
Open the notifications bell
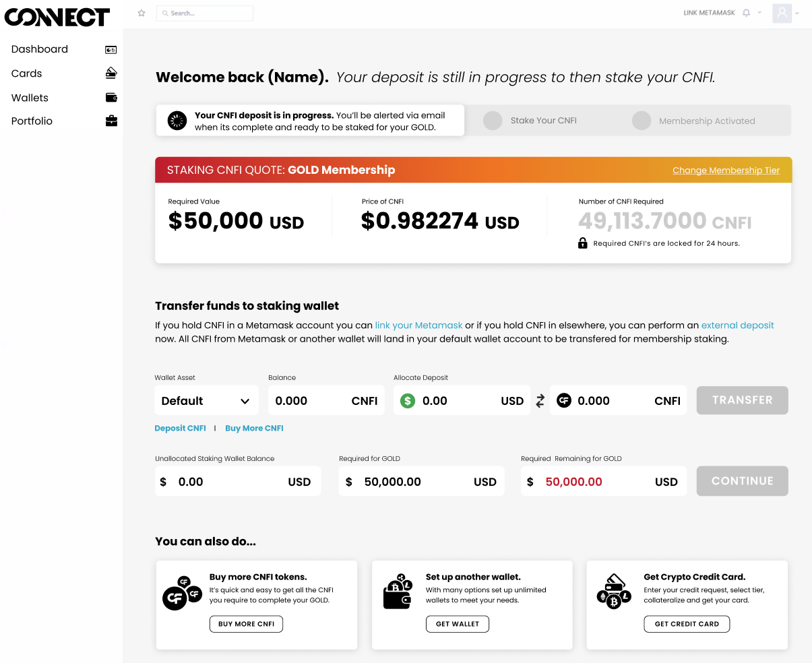click(x=746, y=13)
